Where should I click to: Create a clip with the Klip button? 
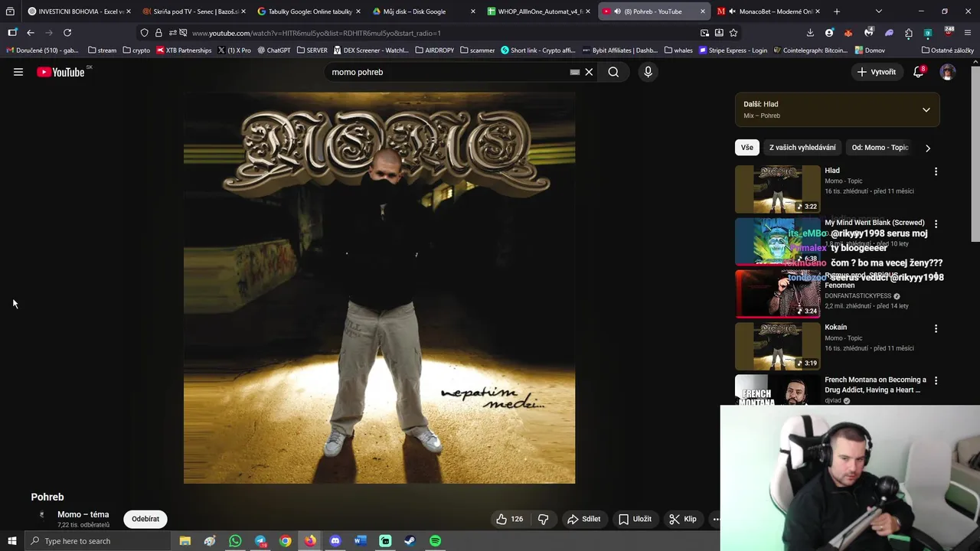point(683,519)
